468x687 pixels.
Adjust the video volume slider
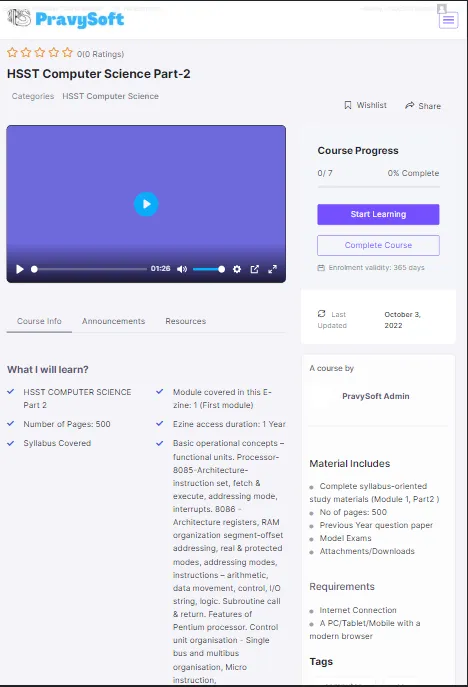click(209, 269)
